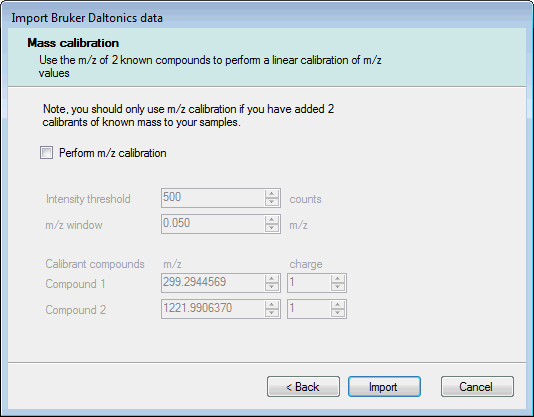
Task: Increase Compound 2 m/z with up arrow
Action: coord(272,305)
